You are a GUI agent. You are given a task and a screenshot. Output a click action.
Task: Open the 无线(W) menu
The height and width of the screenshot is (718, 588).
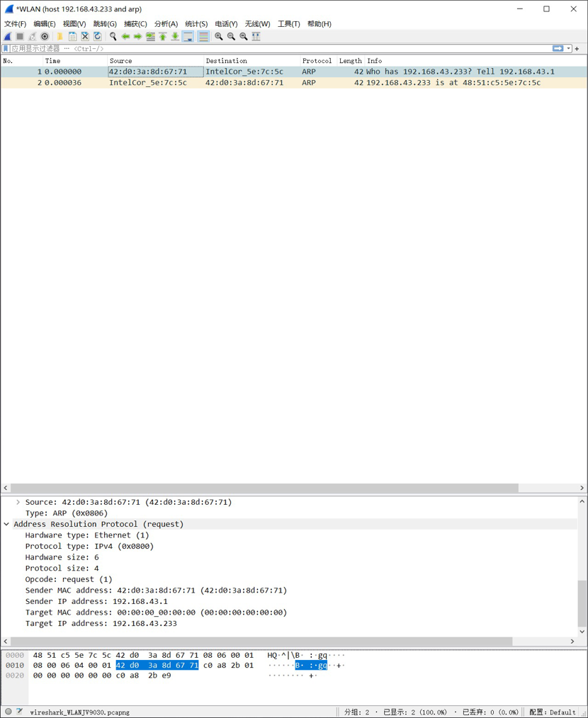[258, 24]
